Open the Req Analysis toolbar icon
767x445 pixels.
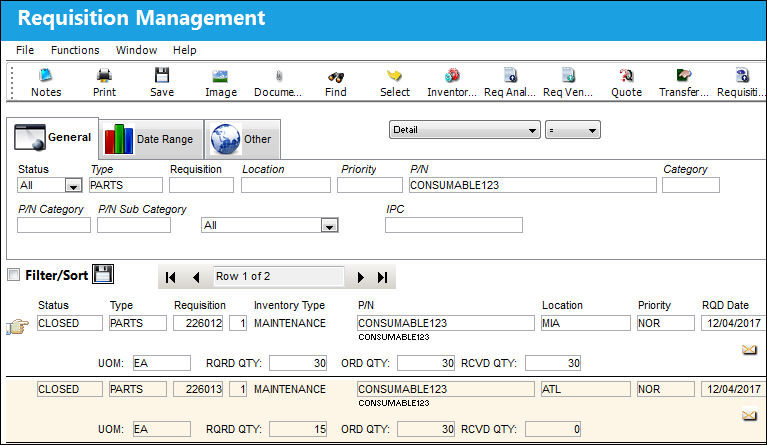(x=510, y=76)
